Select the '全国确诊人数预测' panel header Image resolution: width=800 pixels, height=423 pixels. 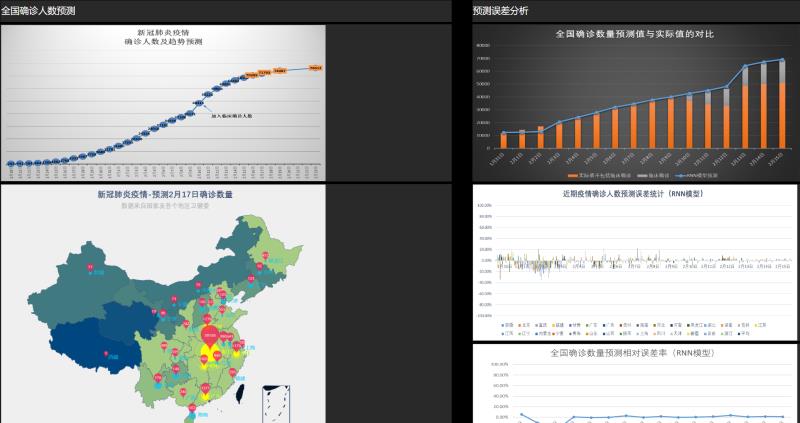[x=38, y=11]
